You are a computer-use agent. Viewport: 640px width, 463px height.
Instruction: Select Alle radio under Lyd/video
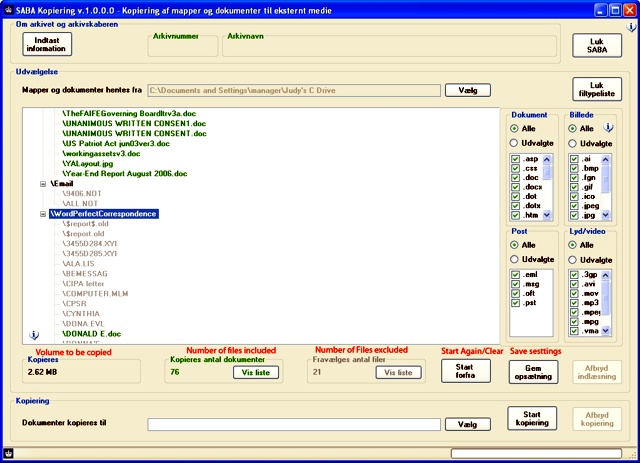coord(573,245)
